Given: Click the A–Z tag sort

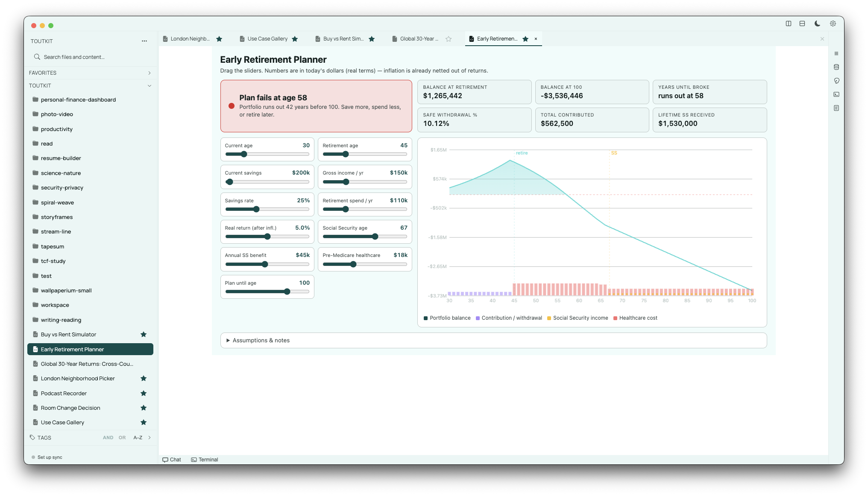Looking at the screenshot, I should [x=138, y=438].
